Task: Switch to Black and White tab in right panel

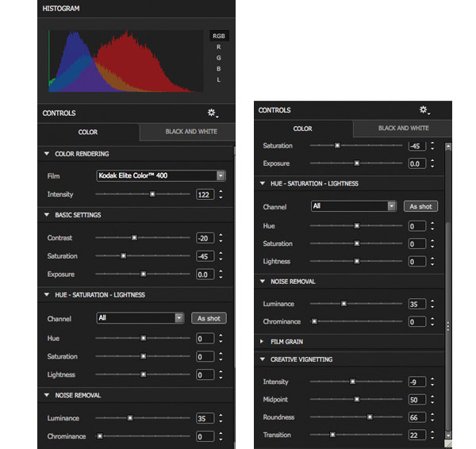Action: coord(404,128)
